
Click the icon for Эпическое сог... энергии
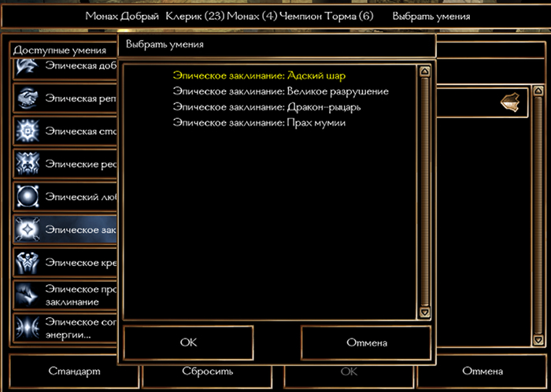pyautogui.click(x=27, y=327)
